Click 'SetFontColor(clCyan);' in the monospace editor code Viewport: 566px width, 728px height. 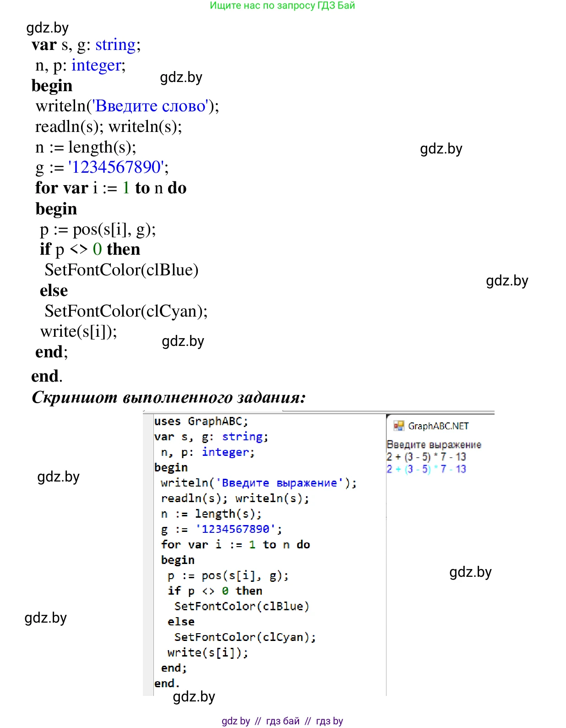(245, 637)
